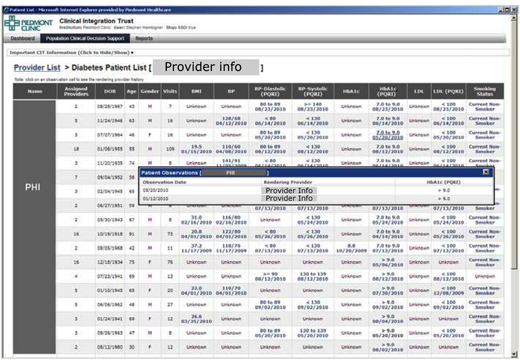The width and height of the screenshot is (520, 360).
Task: Sort by Visits column header
Action: coord(170,91)
